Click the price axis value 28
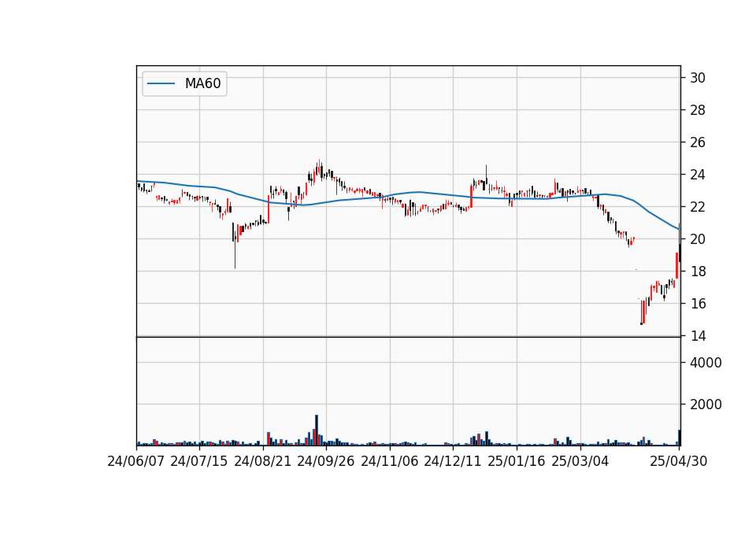 pos(698,110)
